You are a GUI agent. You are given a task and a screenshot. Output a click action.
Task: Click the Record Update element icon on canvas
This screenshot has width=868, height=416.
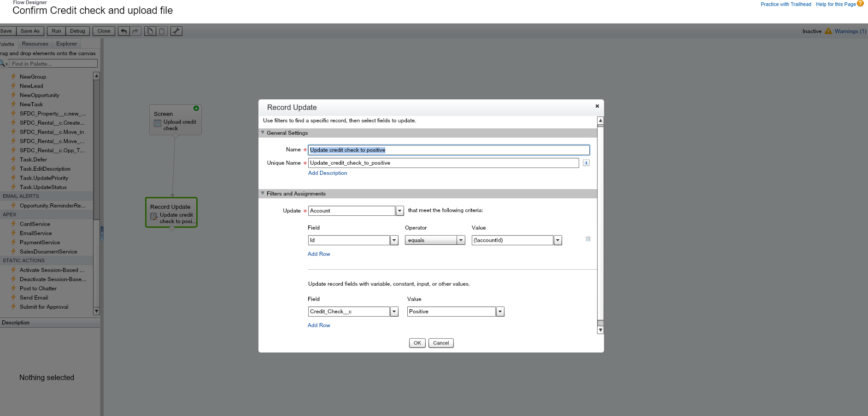pyautogui.click(x=154, y=216)
